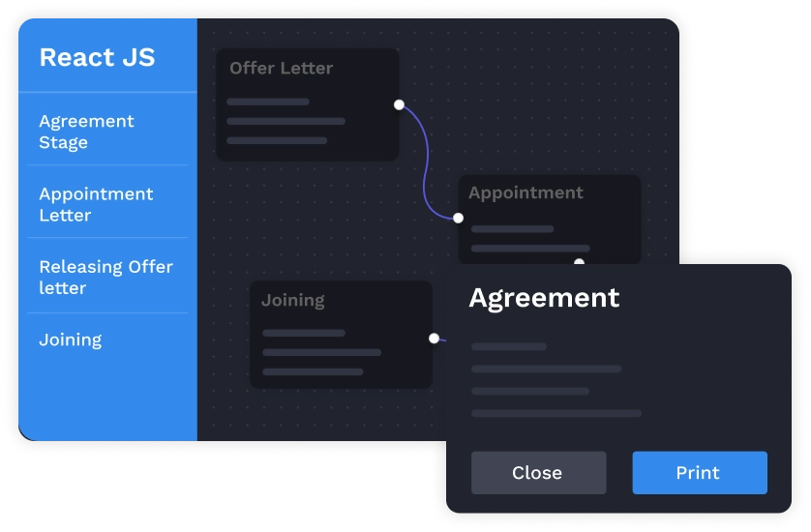Click the Appointment node's left connector dot
811x532 pixels.
(x=458, y=218)
